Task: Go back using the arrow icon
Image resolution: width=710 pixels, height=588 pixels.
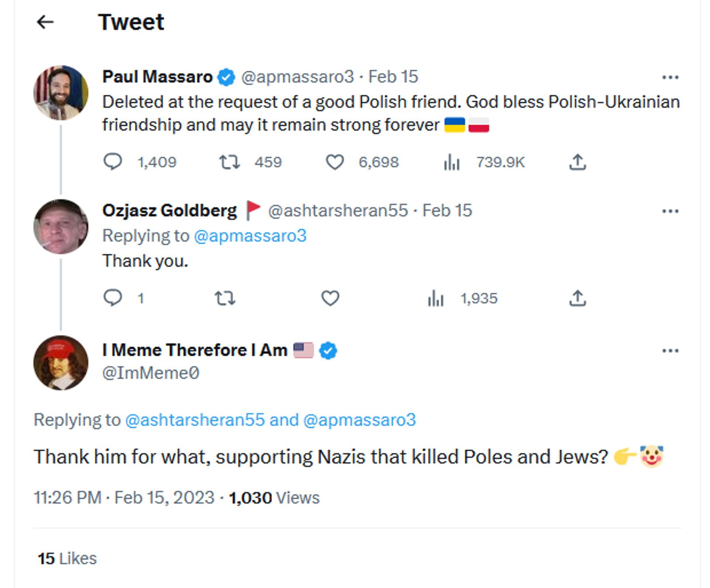Action: tap(45, 22)
